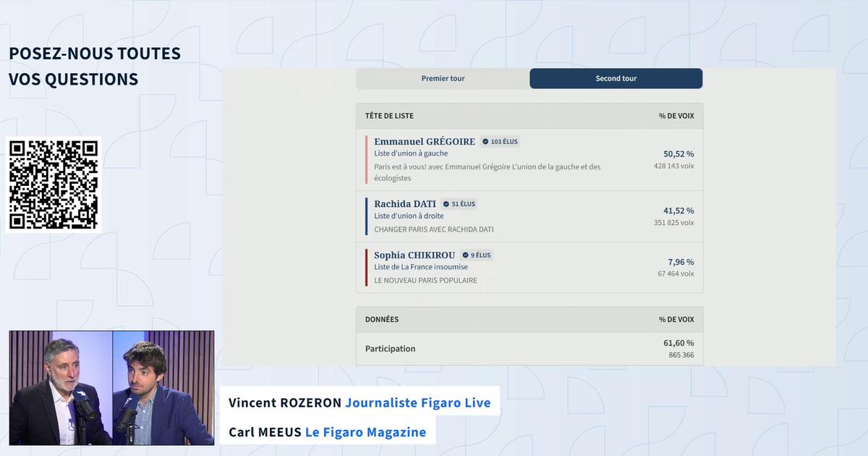Click the 9 élus badge icon

click(x=465, y=256)
